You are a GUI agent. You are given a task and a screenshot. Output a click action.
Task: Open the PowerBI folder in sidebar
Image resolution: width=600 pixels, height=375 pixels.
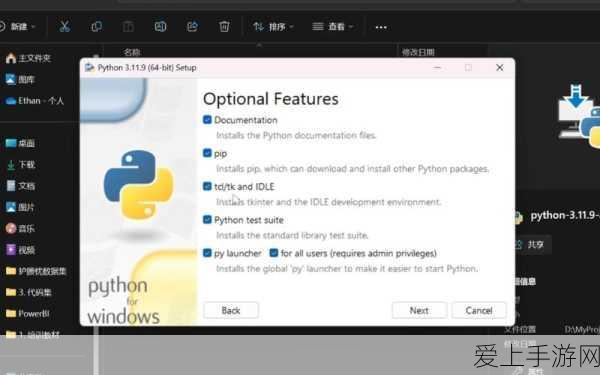point(28,314)
